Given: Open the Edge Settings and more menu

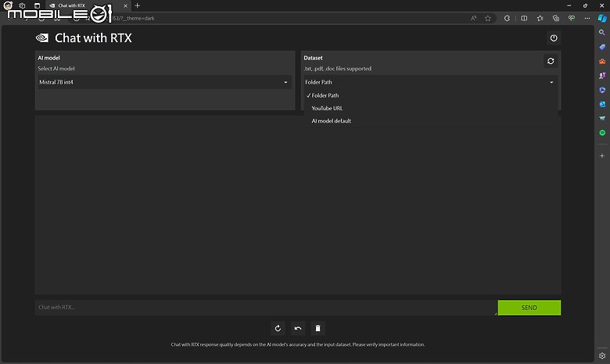Looking at the screenshot, I should click(587, 18).
